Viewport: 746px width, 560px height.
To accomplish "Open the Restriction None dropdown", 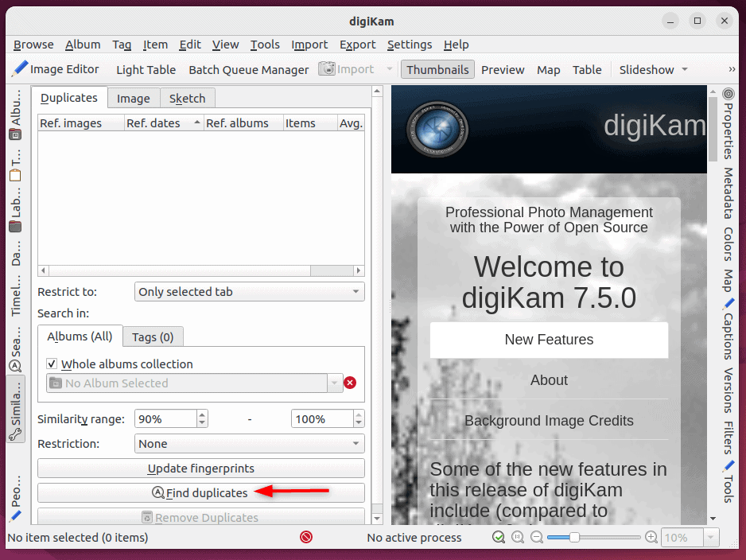I will tap(249, 443).
